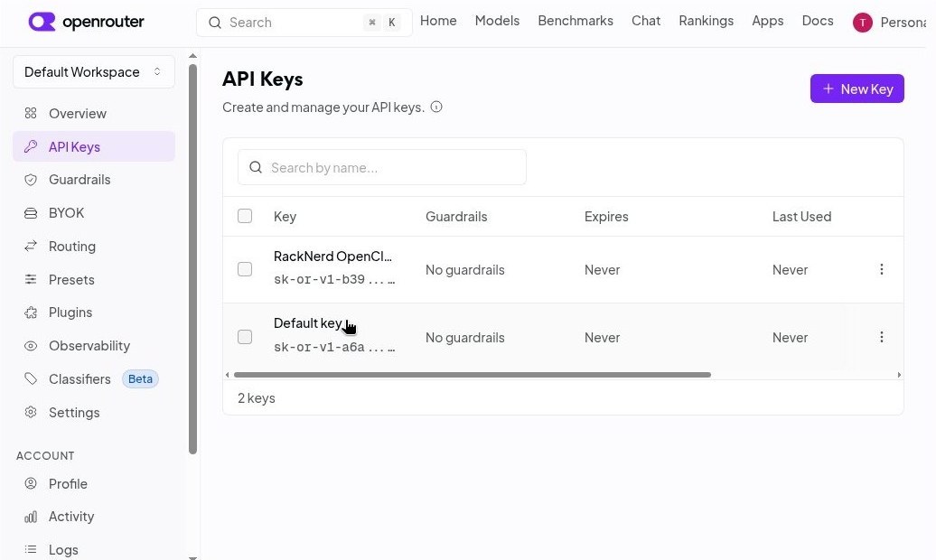The height and width of the screenshot is (560, 936).
Task: Click the table scroll-right arrow
Action: (x=899, y=375)
